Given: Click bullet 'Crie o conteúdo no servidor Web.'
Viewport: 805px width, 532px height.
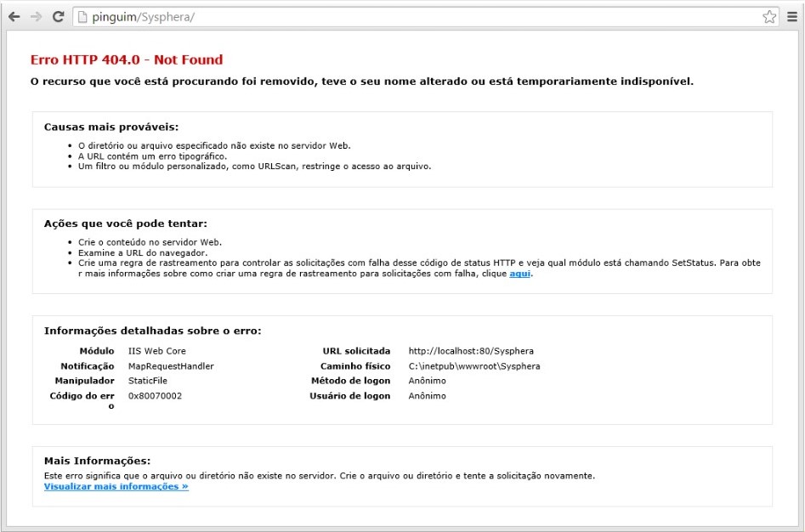Looking at the screenshot, I should [x=150, y=242].
